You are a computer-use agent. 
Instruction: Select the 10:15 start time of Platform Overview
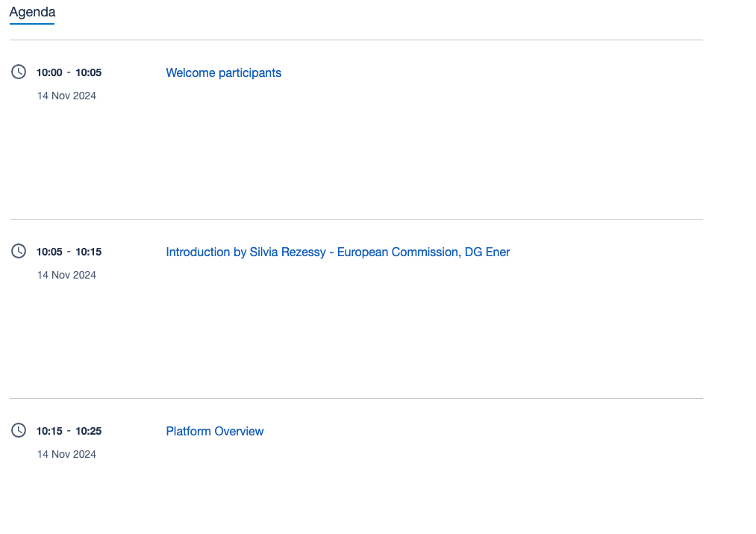pyautogui.click(x=49, y=431)
